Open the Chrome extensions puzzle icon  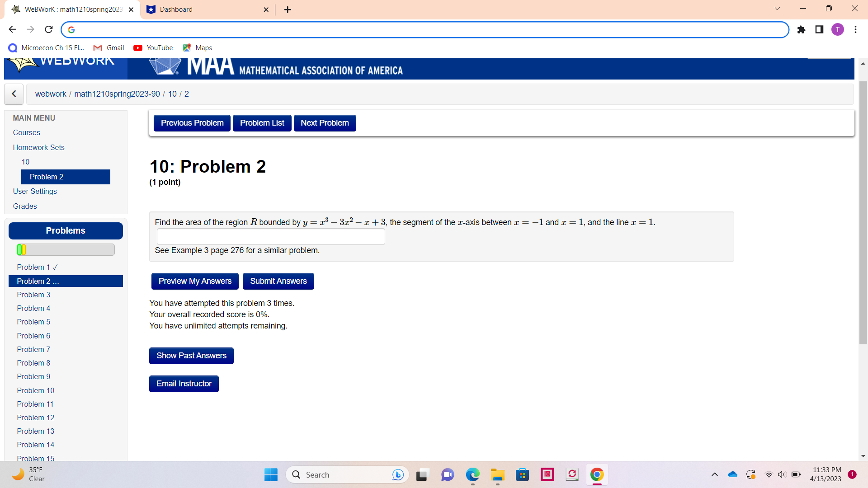pos(801,29)
